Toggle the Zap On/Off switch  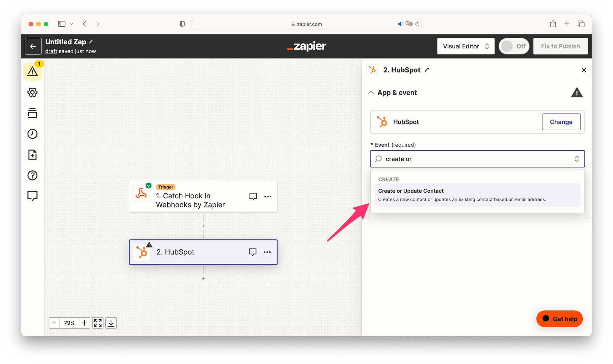[x=514, y=46]
